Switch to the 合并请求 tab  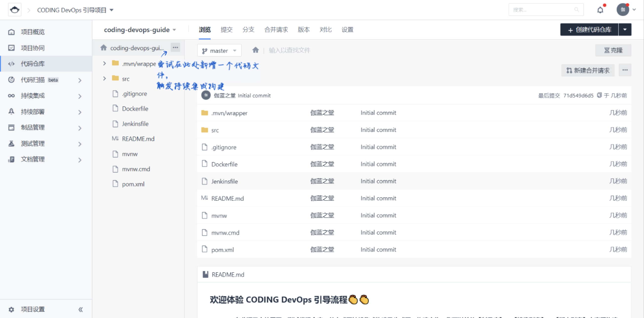[x=276, y=30]
